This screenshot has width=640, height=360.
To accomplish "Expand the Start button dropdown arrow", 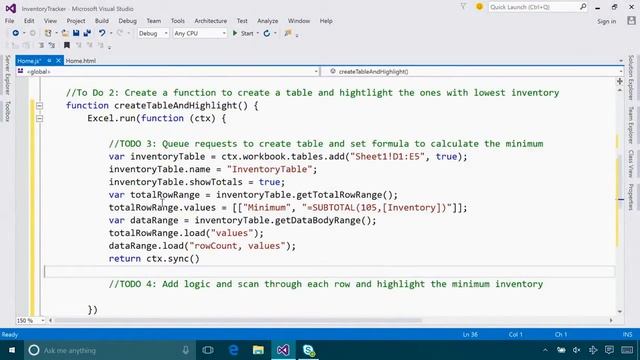I will [258, 33].
